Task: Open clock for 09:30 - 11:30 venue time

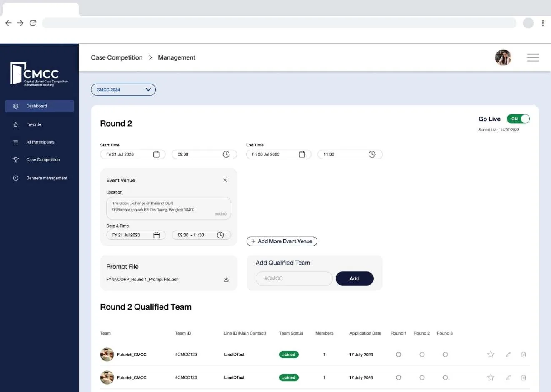Action: [x=221, y=235]
